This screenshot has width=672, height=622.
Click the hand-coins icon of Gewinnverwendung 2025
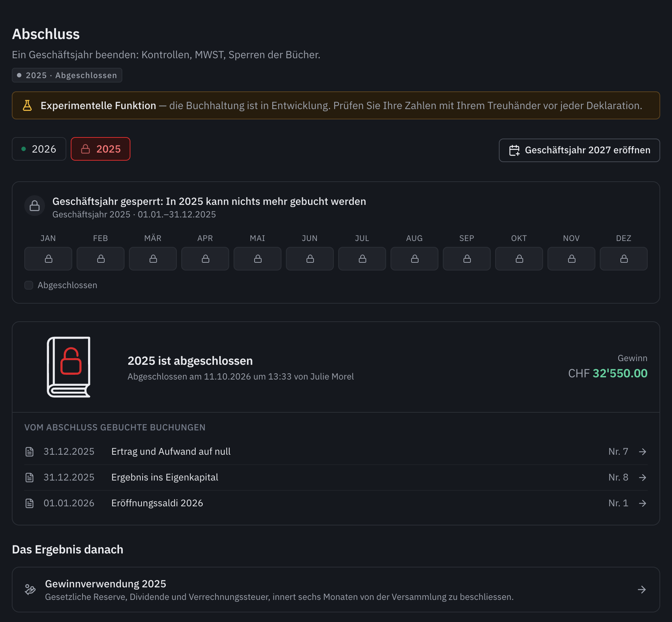[x=30, y=590]
